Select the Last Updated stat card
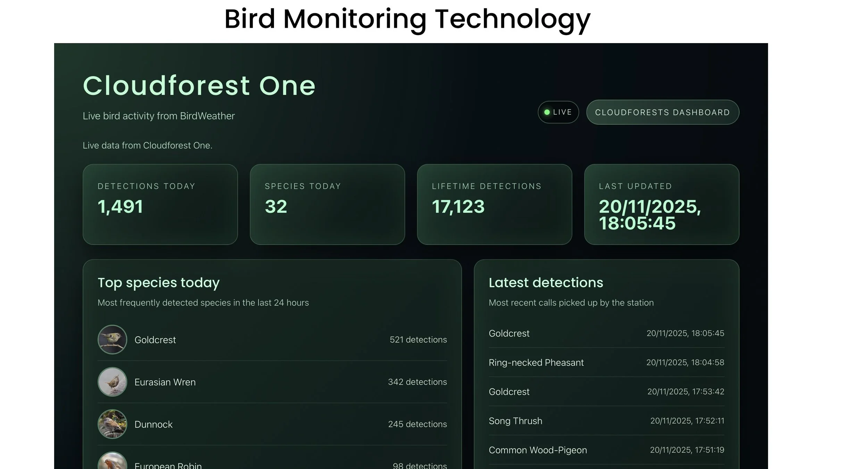The width and height of the screenshot is (868, 469). tap(661, 204)
